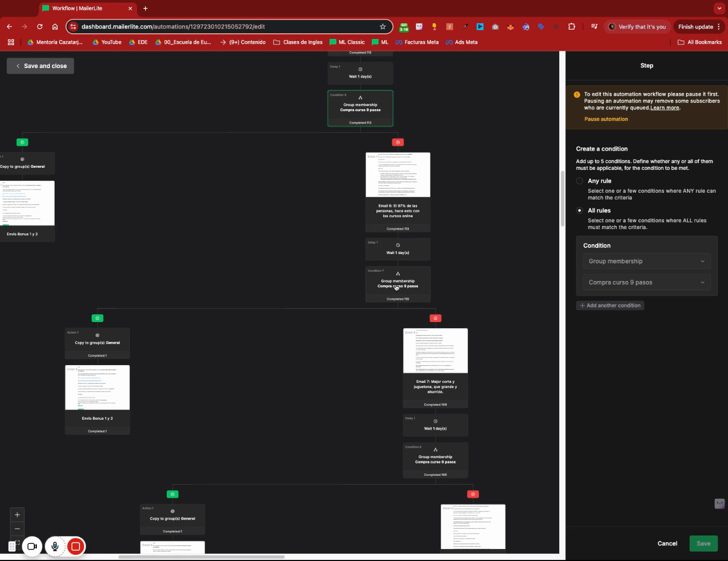Click the red no-branch icon under Condition 7
Image resolution: width=728 pixels, height=561 pixels.
[x=436, y=318]
